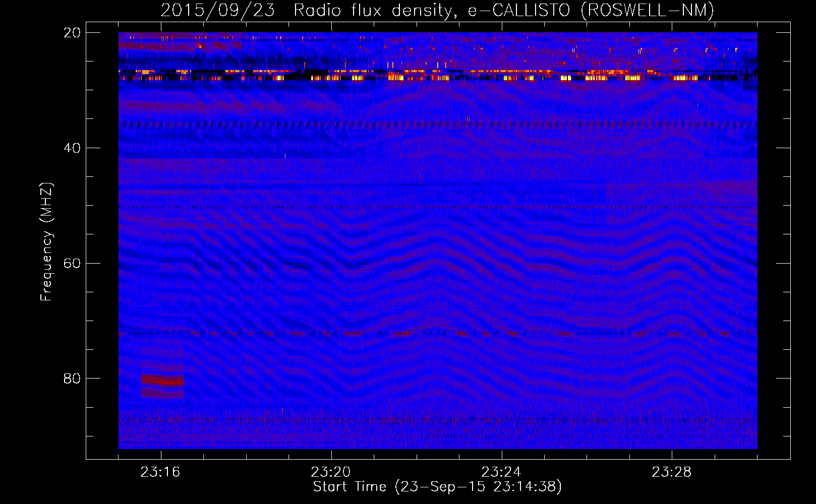
Task: Click the Start Time axis label
Action: [x=437, y=487]
